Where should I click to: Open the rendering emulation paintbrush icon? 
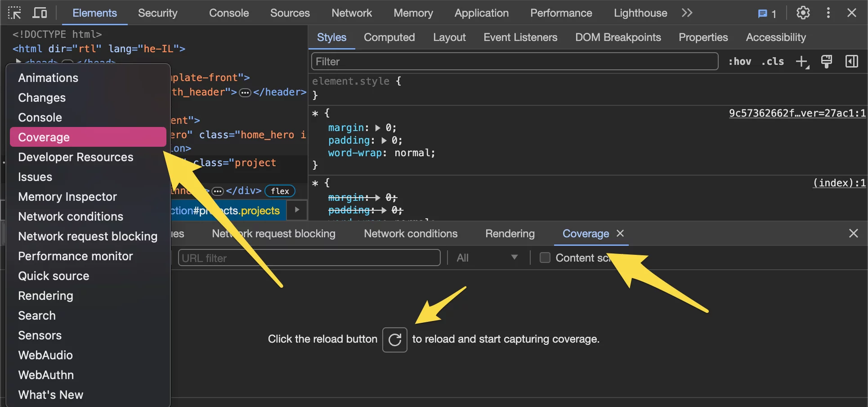pyautogui.click(x=827, y=61)
